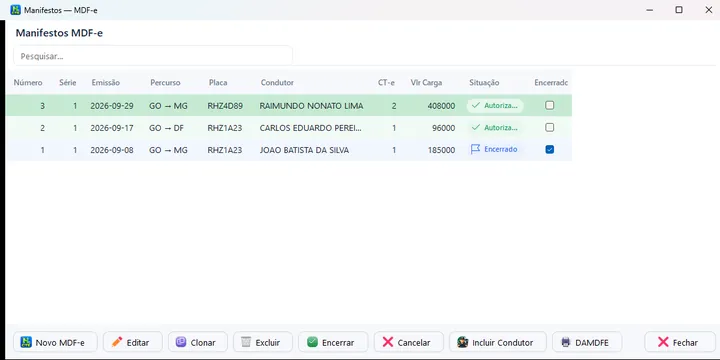The image size is (720, 360).
Task: Click checkmark icon in RAIMUNDO row status
Action: 476,106
